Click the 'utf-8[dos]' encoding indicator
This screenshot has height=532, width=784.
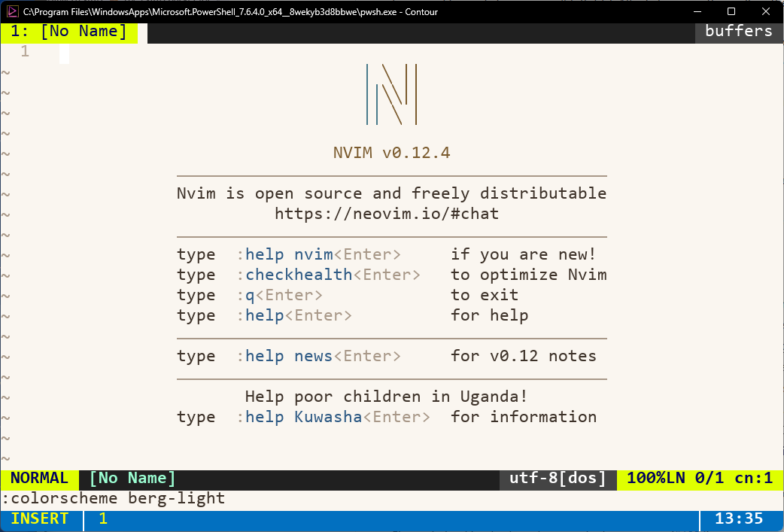pyautogui.click(x=558, y=479)
